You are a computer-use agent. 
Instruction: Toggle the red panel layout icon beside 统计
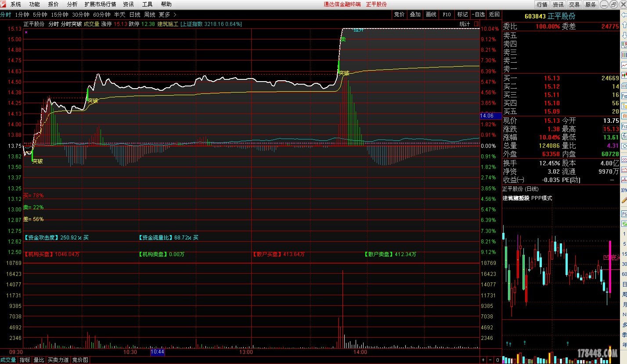tap(476, 24)
